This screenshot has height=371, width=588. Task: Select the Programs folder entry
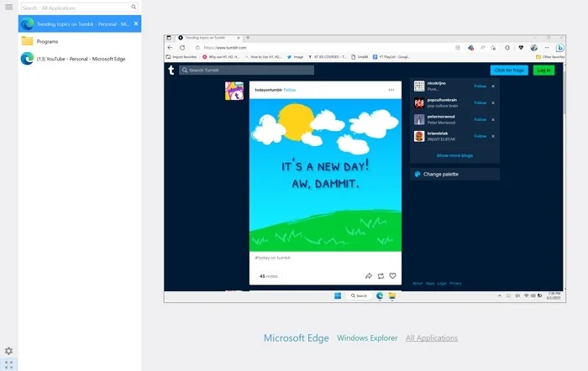pos(47,41)
